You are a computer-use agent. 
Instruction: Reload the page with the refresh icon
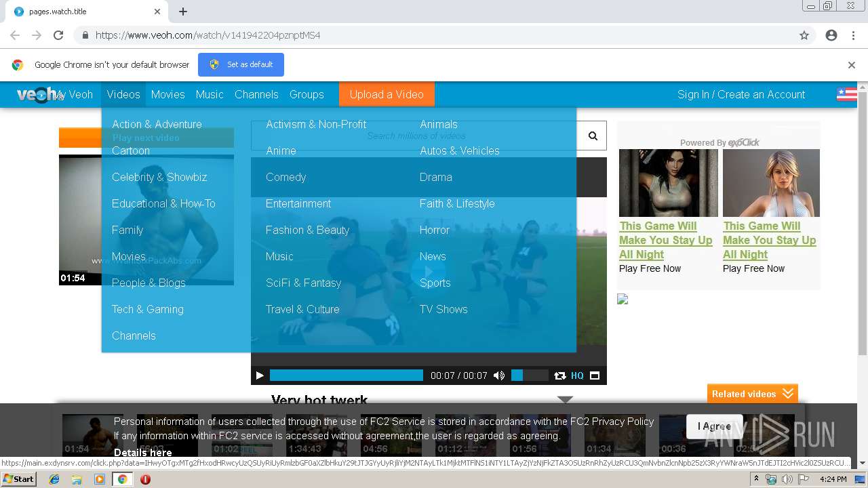pos(58,35)
